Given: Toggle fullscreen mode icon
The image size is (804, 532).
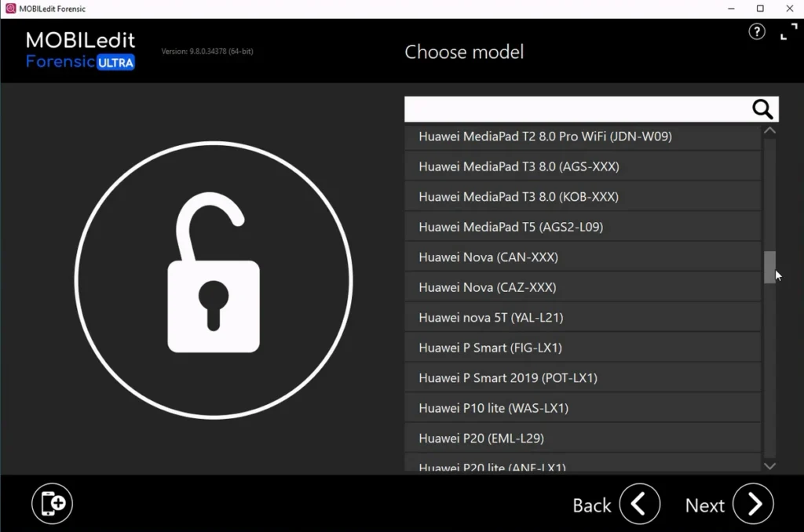Looking at the screenshot, I should [788, 31].
